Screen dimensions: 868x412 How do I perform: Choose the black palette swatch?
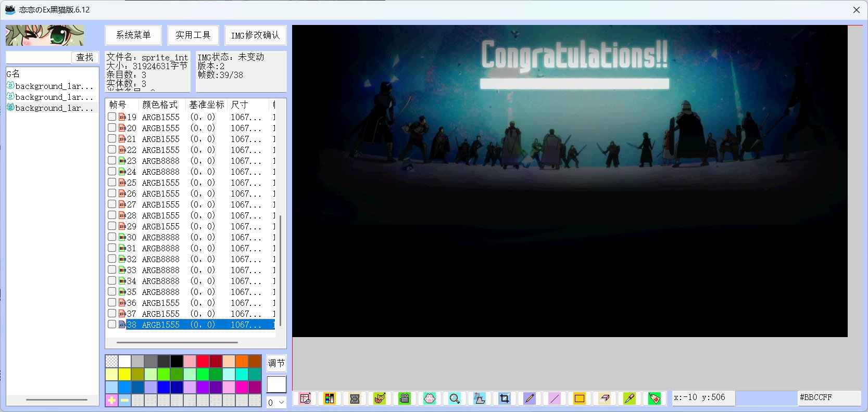(177, 361)
